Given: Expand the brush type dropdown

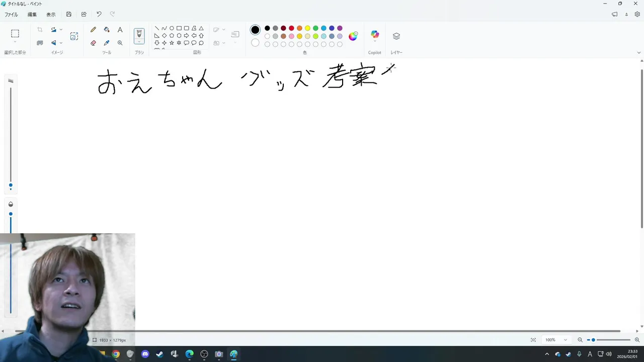Looking at the screenshot, I should point(139,42).
